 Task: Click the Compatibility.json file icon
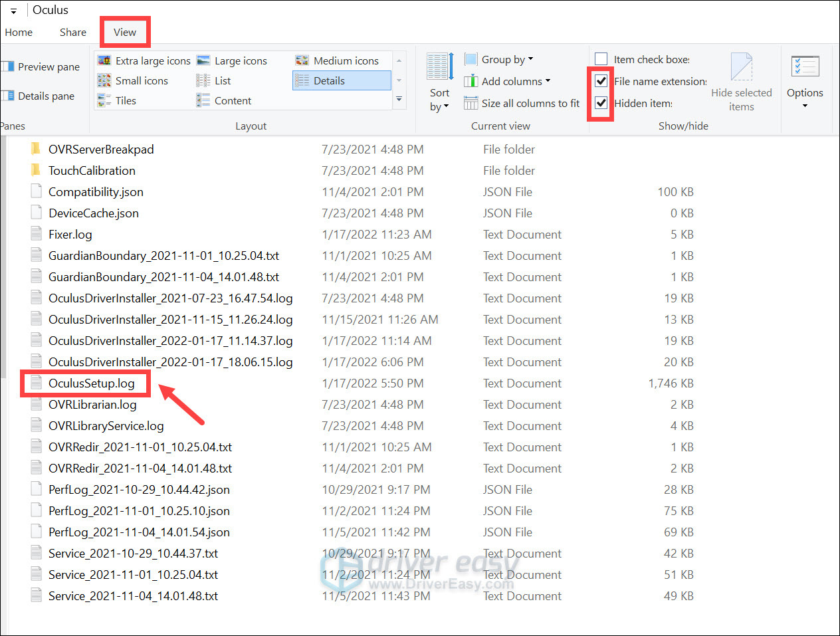[x=36, y=191]
